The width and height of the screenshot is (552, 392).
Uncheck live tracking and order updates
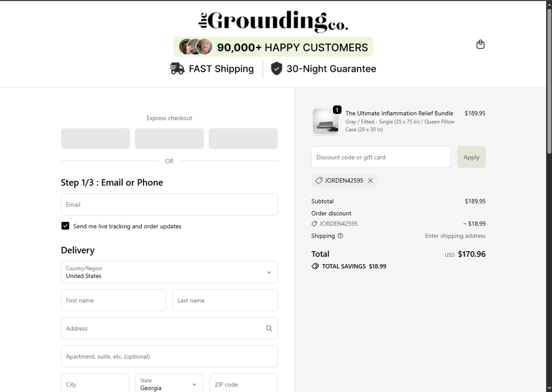click(x=65, y=226)
